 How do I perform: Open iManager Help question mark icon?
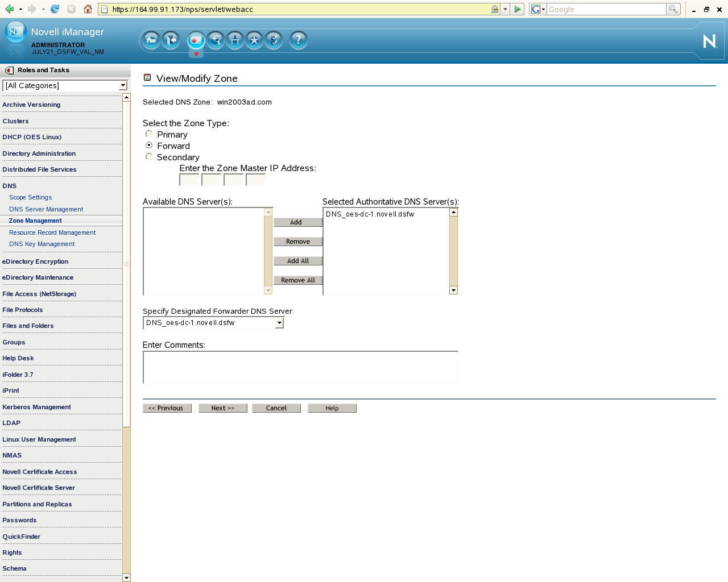tap(299, 40)
